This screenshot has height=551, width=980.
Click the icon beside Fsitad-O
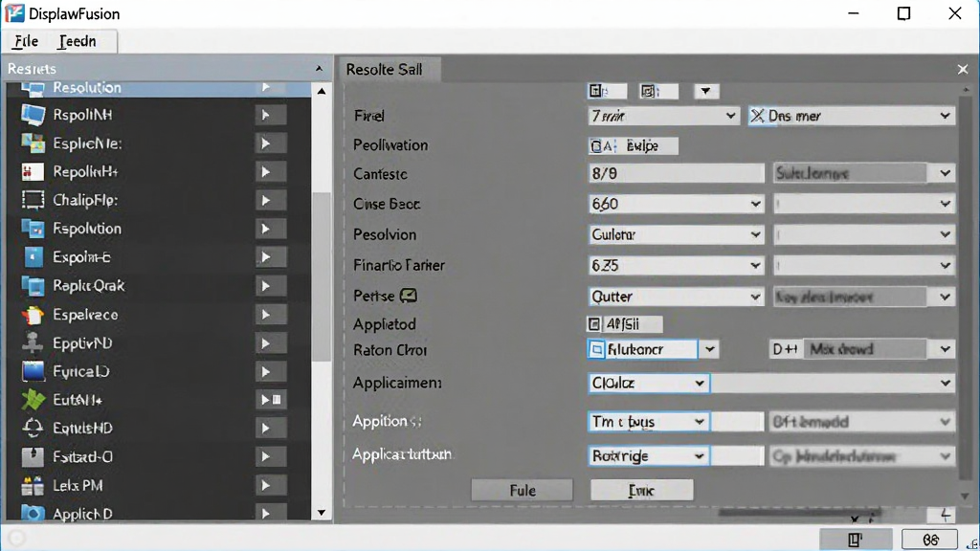coord(33,456)
